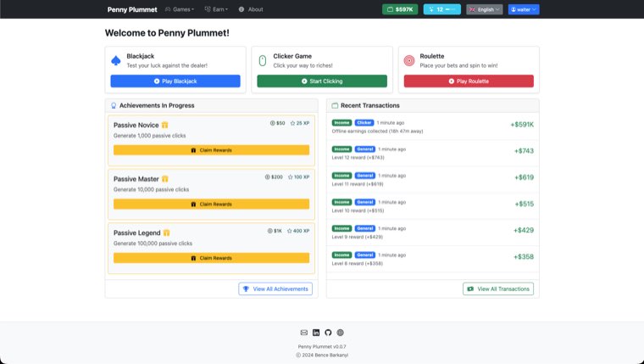Open the LinkedIn icon in footer
The width and height of the screenshot is (644, 364).
coord(316,333)
